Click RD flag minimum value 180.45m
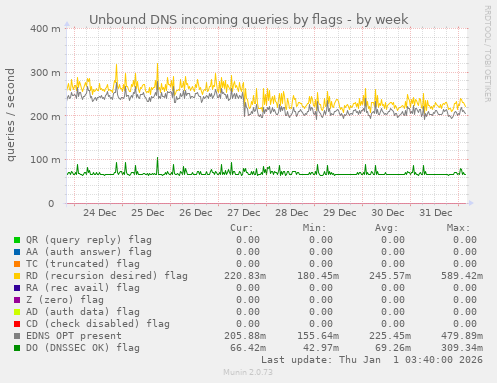This screenshot has width=497, height=383. (318, 276)
